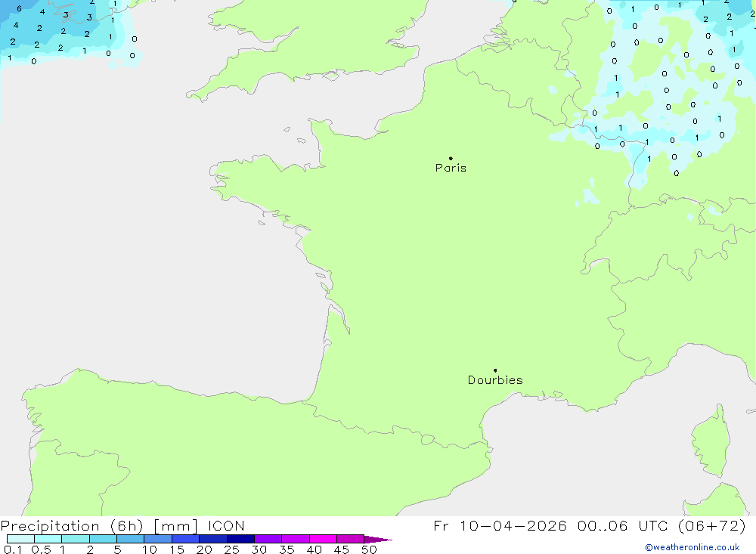Click the 'Precipitation (6h) [mm]' title text
756x554 pixels.
99,526
